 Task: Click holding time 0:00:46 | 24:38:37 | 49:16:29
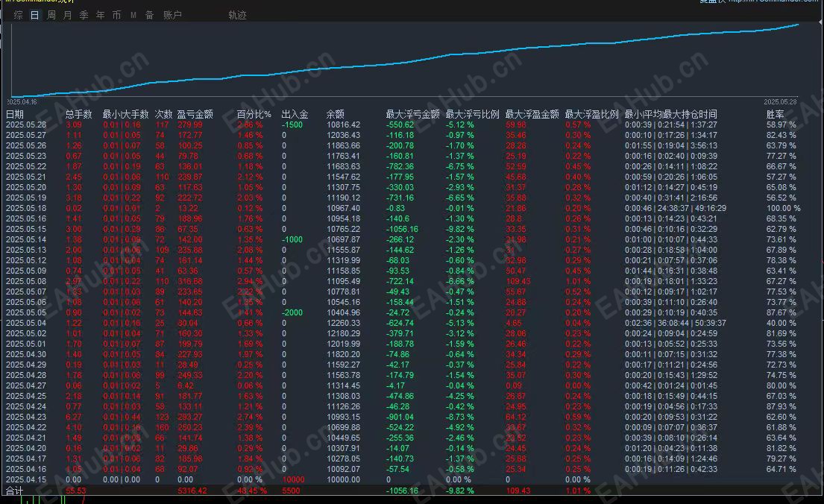(x=676, y=208)
